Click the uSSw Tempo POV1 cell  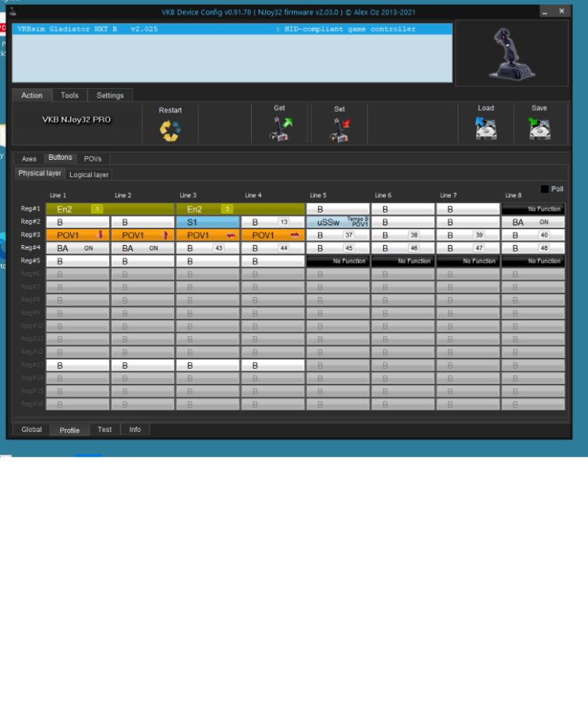[x=338, y=222]
